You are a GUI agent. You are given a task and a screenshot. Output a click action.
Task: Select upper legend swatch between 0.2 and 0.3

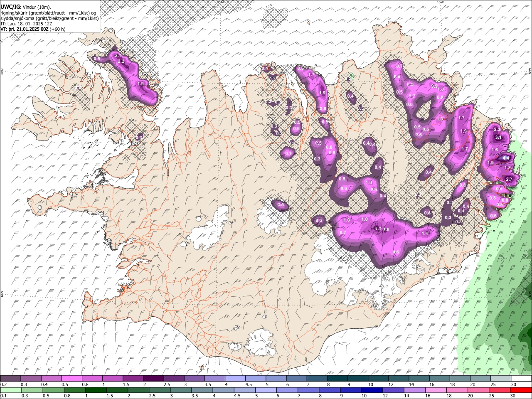(x=10, y=379)
